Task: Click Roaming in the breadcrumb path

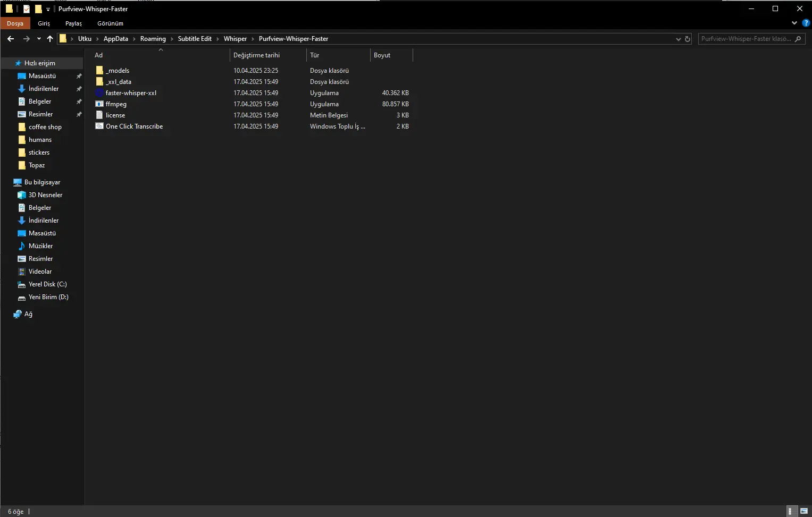Action: pyautogui.click(x=153, y=39)
